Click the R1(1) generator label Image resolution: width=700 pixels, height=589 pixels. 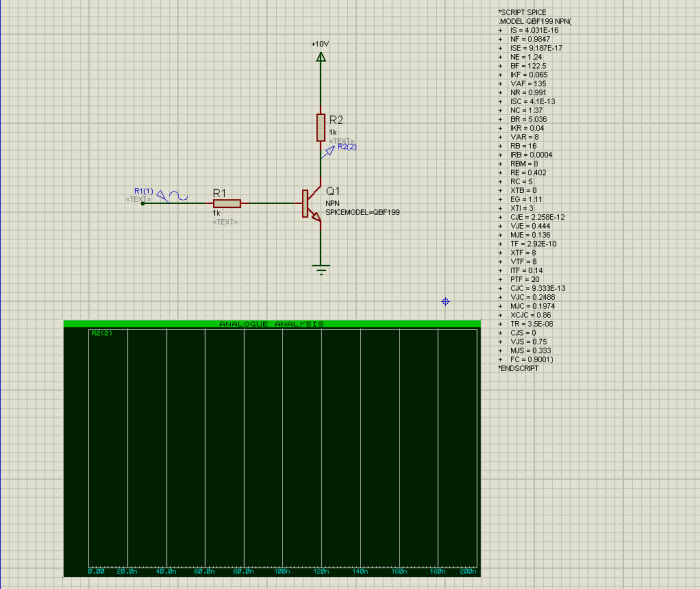[144, 191]
